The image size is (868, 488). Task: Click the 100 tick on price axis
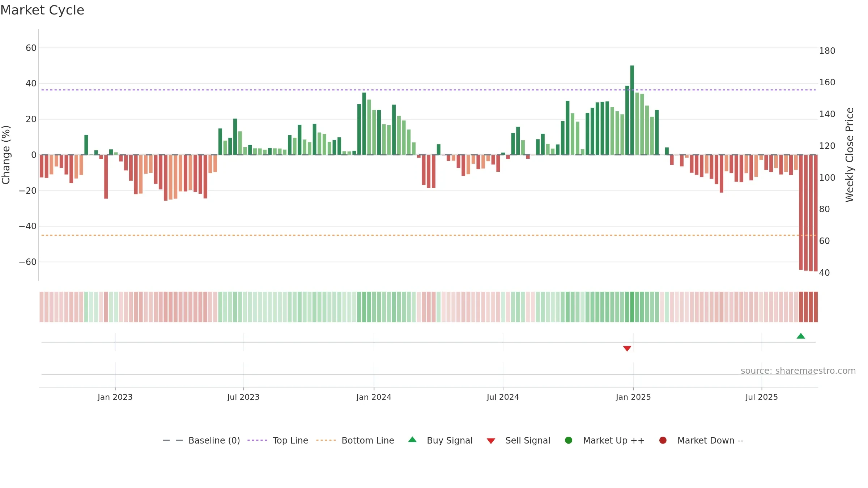[x=827, y=178]
